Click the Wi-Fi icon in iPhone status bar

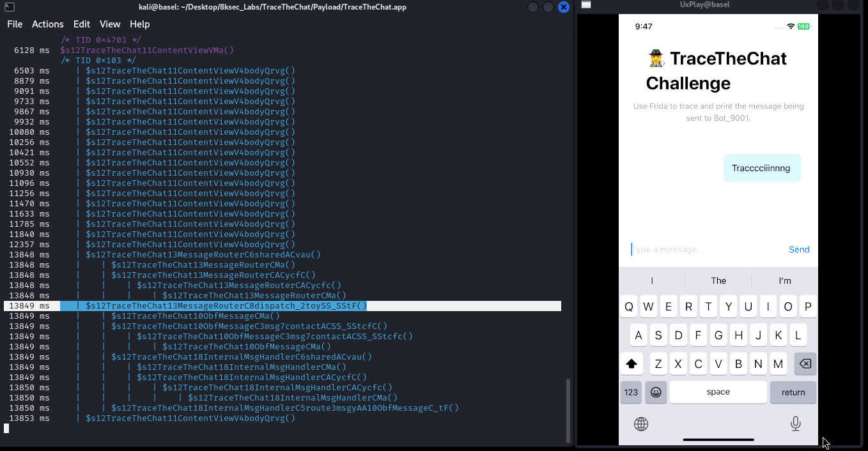791,26
